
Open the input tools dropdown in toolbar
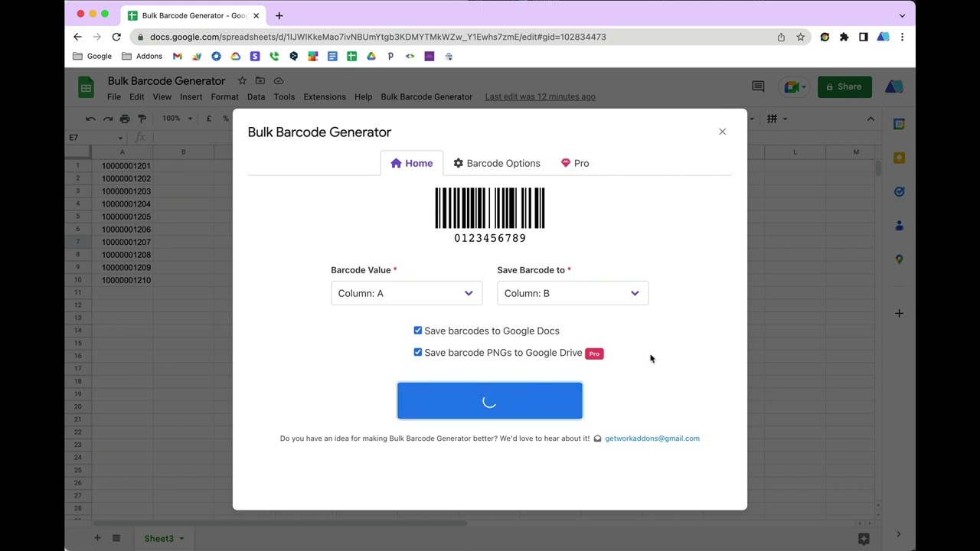click(x=777, y=119)
